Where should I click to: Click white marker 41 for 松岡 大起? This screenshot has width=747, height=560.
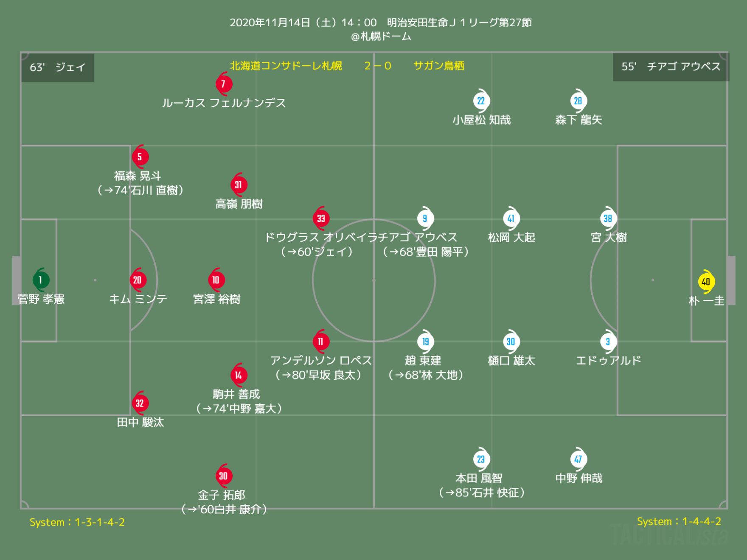coord(511,218)
